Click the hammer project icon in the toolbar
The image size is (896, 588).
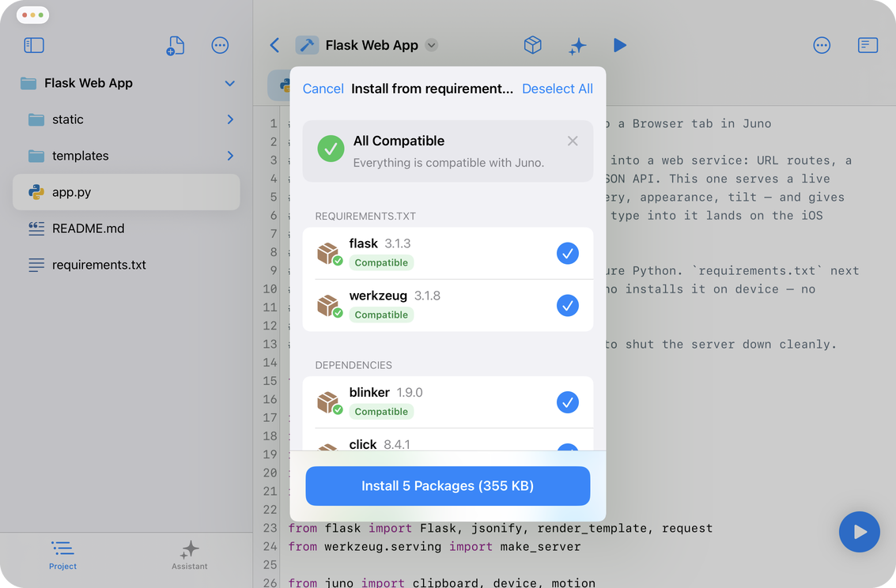(307, 45)
